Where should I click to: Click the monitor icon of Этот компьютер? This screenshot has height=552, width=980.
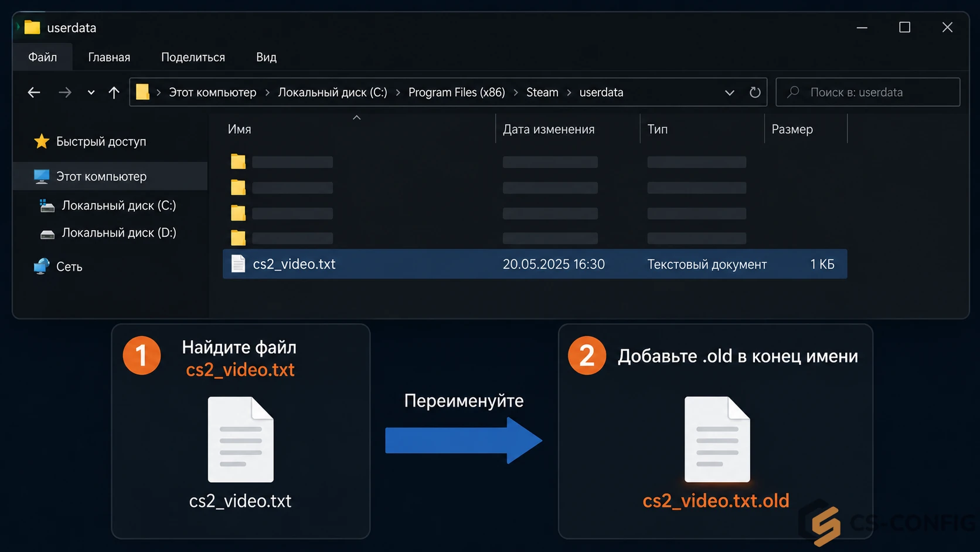(x=42, y=177)
